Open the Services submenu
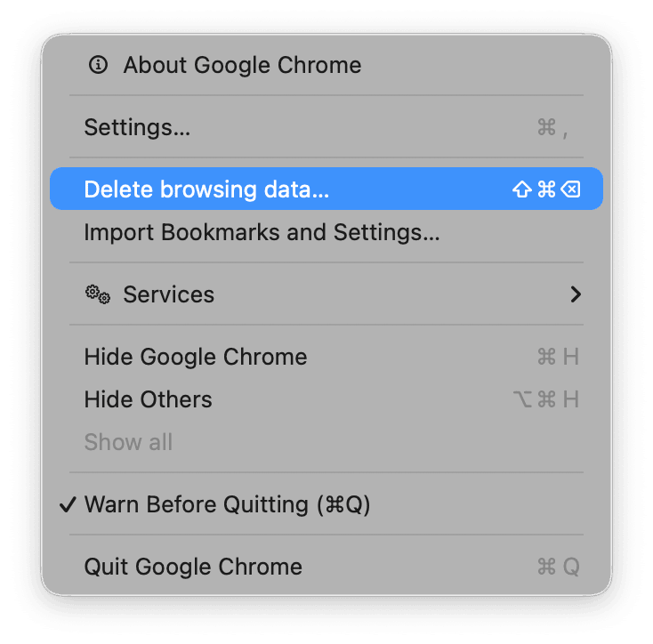653x644 pixels. point(169,294)
